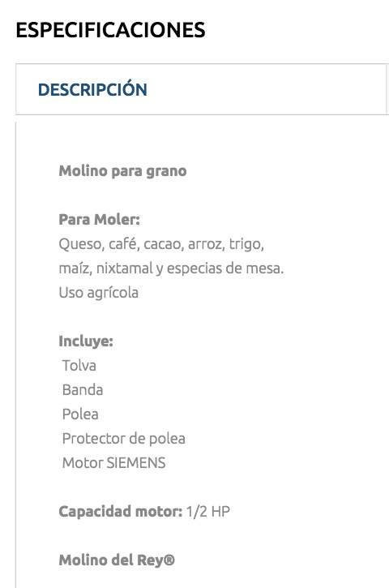Select the Molino para grano title
Viewport: 389px width, 588px height.
[122, 171]
